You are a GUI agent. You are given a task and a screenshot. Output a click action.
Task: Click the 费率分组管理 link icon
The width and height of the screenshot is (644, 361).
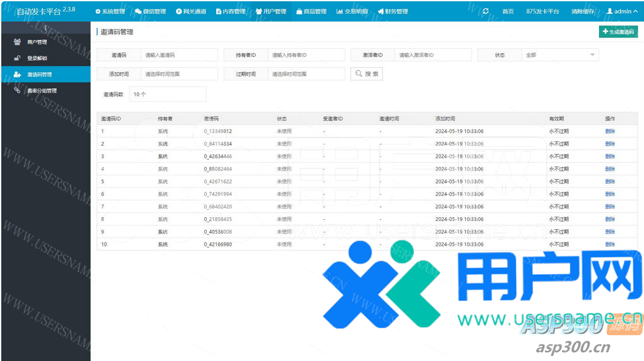tap(17, 90)
